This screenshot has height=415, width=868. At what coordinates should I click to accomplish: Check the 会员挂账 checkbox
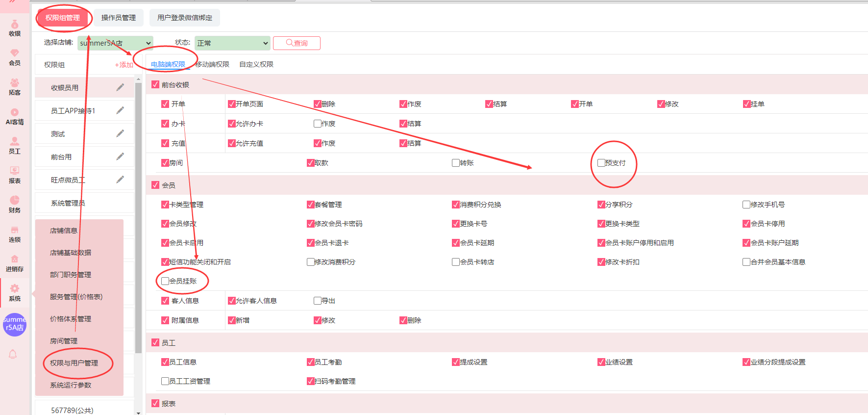165,281
